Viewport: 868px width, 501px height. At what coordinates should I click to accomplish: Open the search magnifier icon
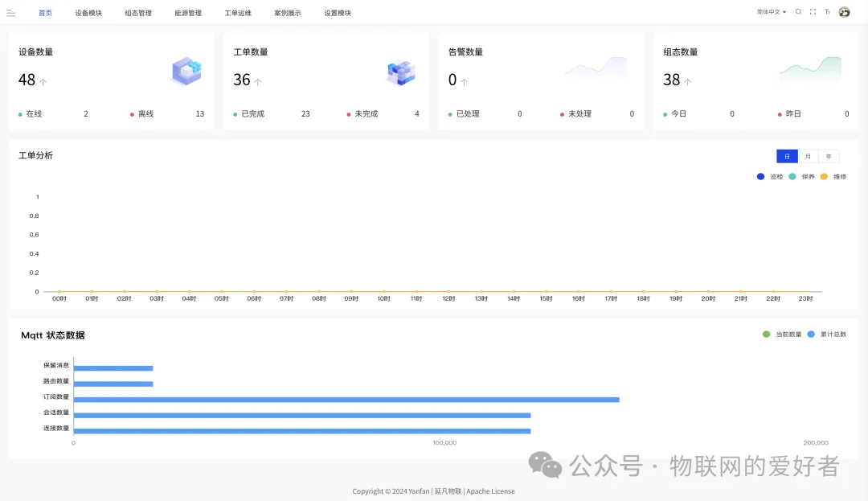798,11
